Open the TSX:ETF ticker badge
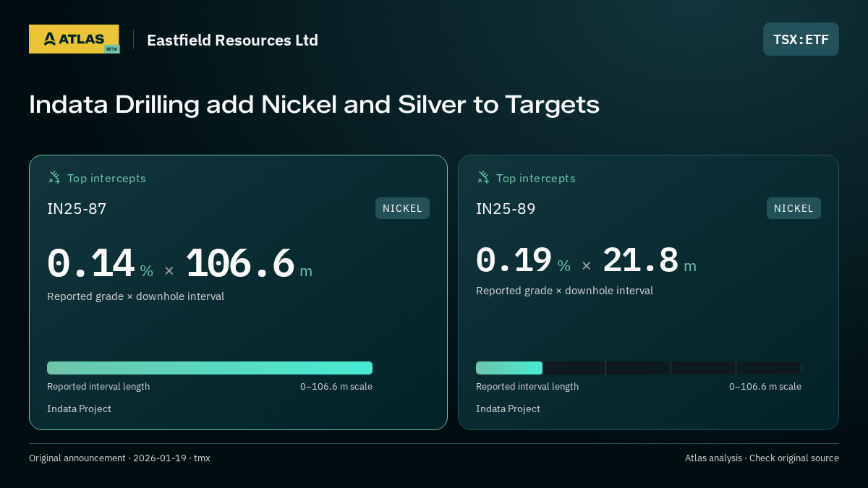This screenshot has width=868, height=488. (801, 39)
